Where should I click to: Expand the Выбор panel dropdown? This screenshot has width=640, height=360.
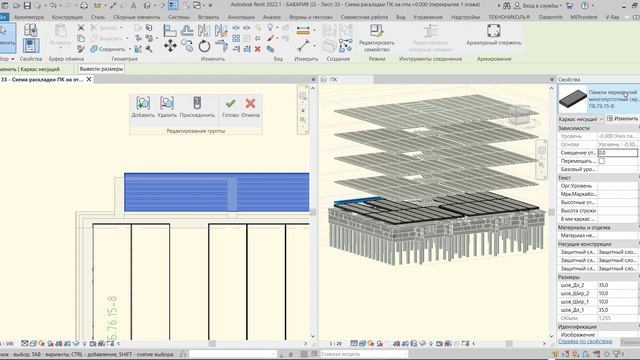[13, 59]
